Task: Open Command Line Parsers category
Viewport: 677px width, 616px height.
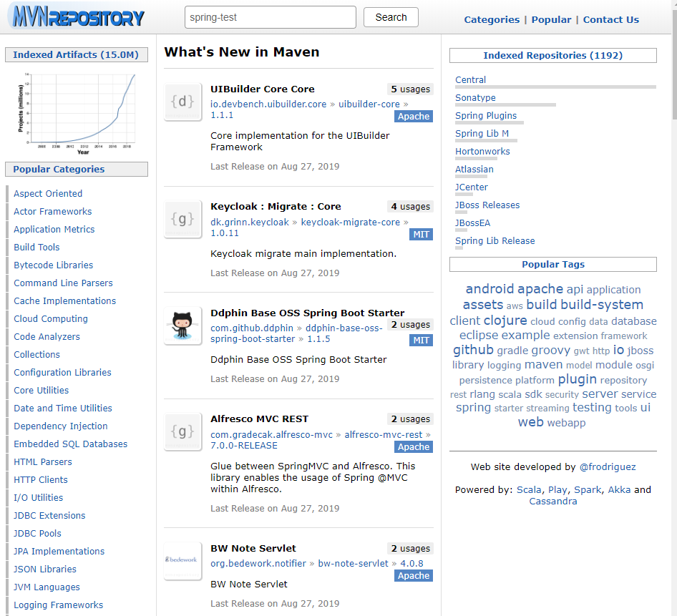Action: [x=63, y=283]
